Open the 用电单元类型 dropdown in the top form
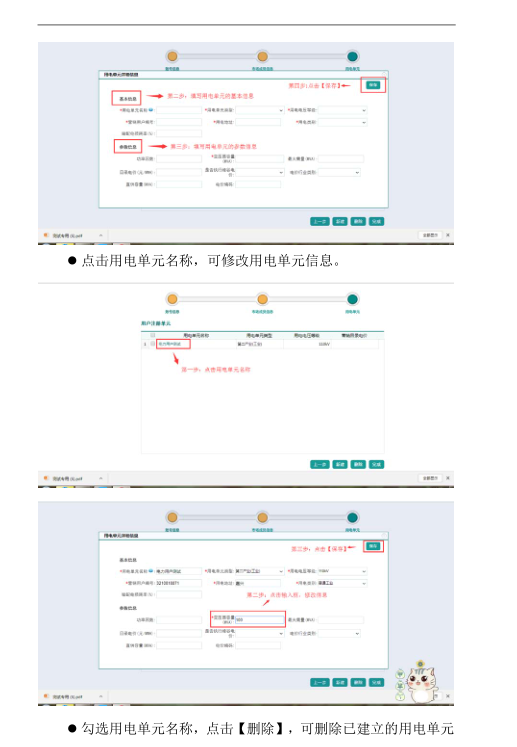This screenshot has height=747, width=517. pos(260,110)
